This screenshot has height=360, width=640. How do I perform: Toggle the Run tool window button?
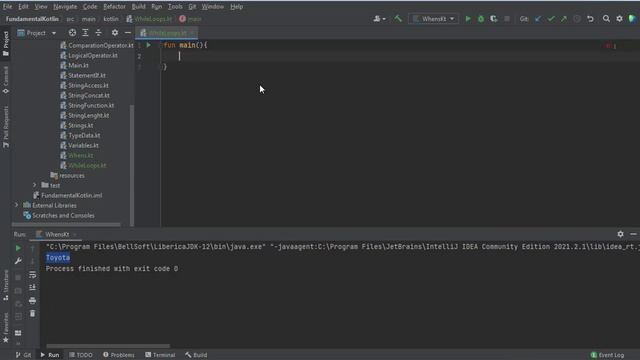50,355
